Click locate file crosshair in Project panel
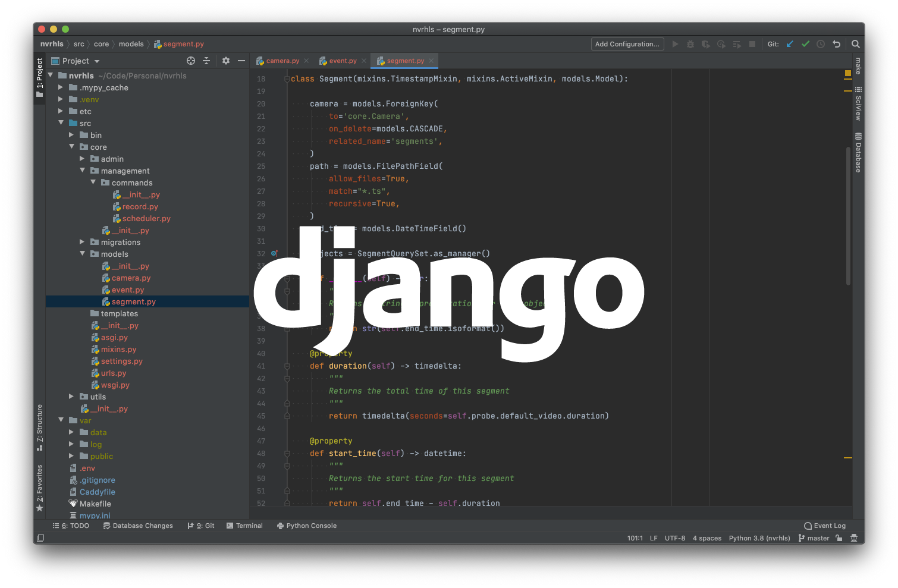 point(191,61)
